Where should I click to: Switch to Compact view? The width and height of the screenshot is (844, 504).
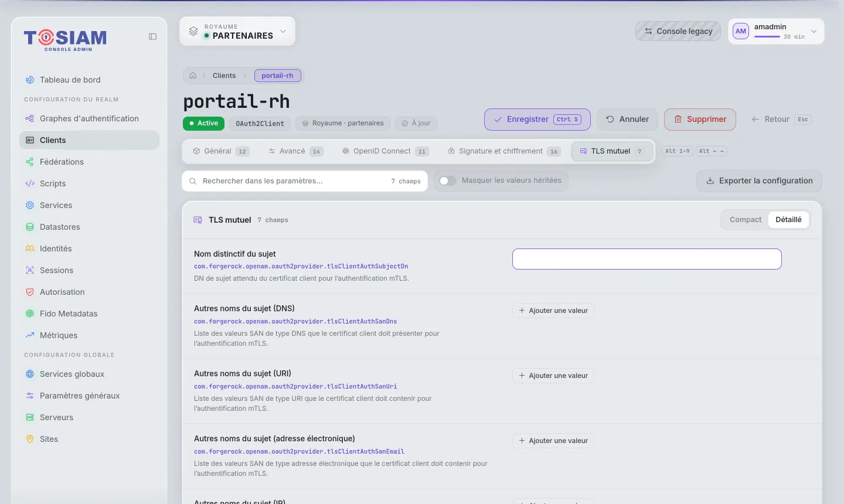click(746, 220)
